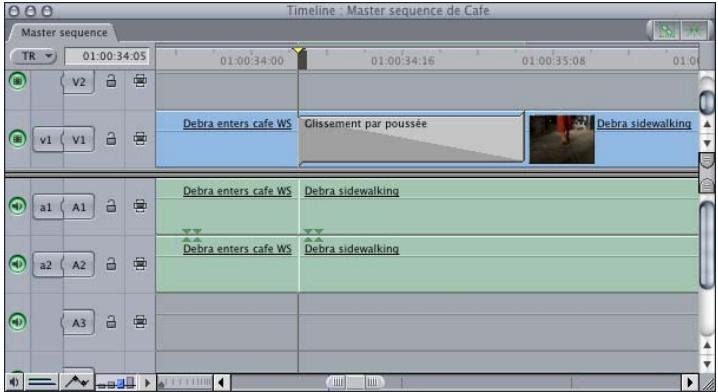
Task: Lock the V2 track
Action: [111, 81]
